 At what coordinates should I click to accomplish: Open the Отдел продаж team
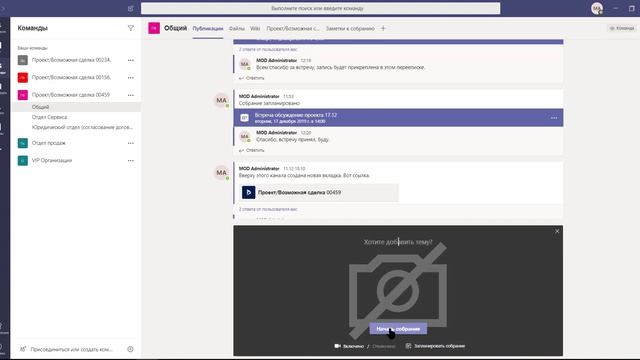point(49,143)
